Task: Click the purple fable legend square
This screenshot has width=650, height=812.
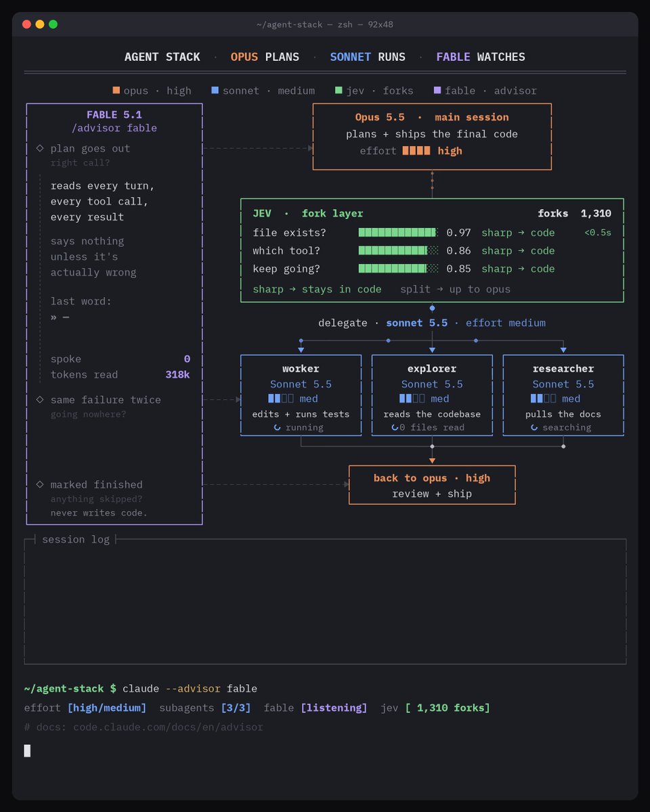Action: pos(437,90)
